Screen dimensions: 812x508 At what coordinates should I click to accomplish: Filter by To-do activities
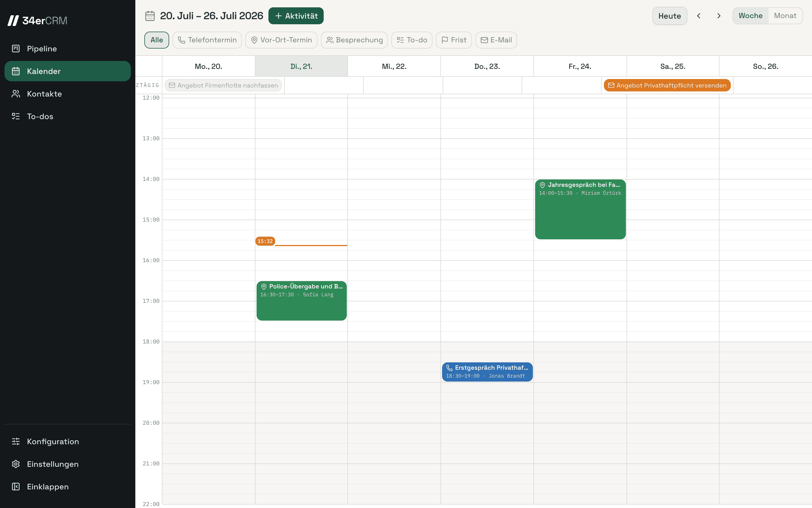tap(412, 40)
